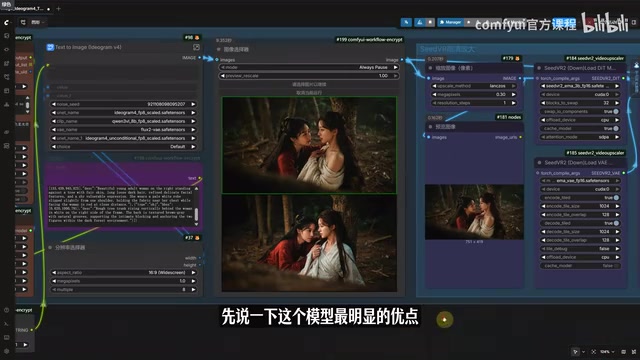This screenshot has height=360, width=640.
Task: Click the blue Text to Image node icon
Action: (50, 47)
